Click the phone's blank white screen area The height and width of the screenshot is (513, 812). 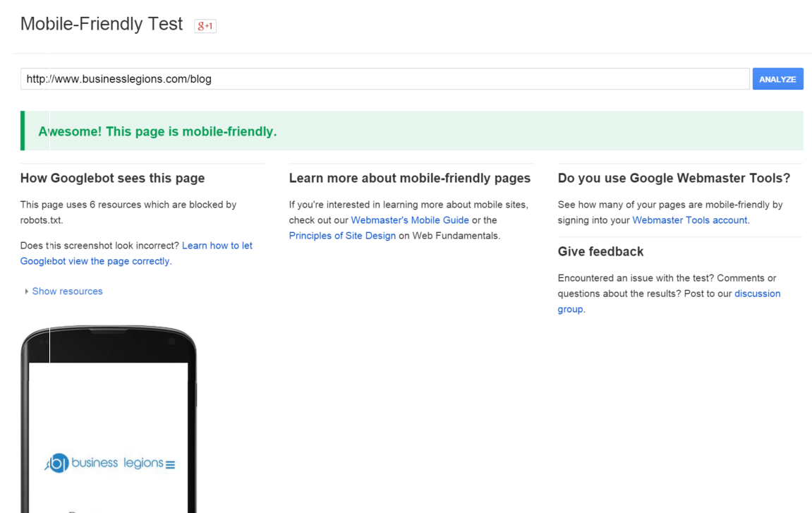108,402
